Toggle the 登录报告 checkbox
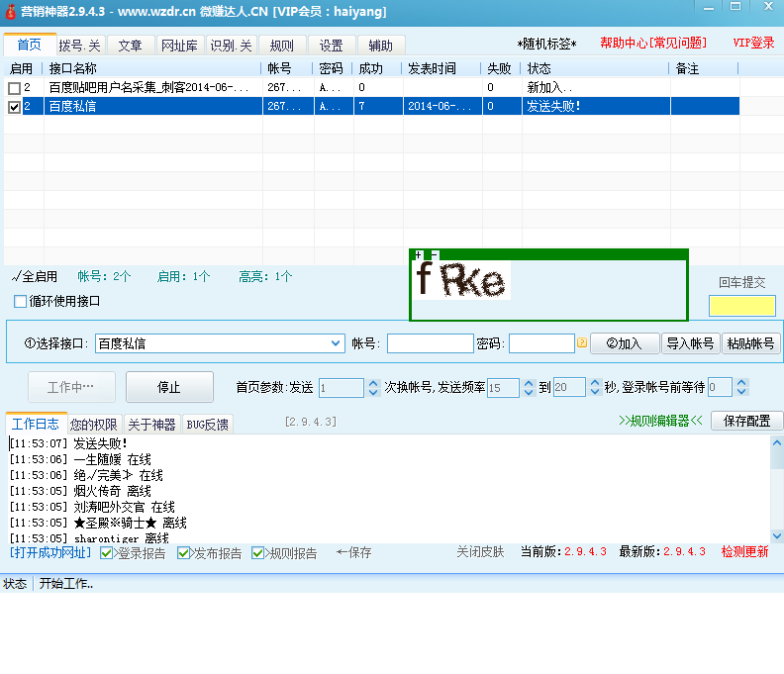 click(x=107, y=553)
